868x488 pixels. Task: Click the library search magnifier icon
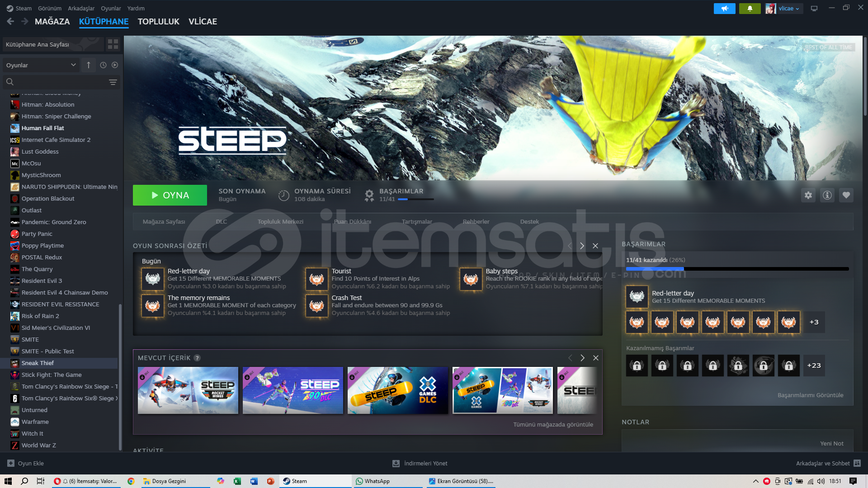coord(10,82)
